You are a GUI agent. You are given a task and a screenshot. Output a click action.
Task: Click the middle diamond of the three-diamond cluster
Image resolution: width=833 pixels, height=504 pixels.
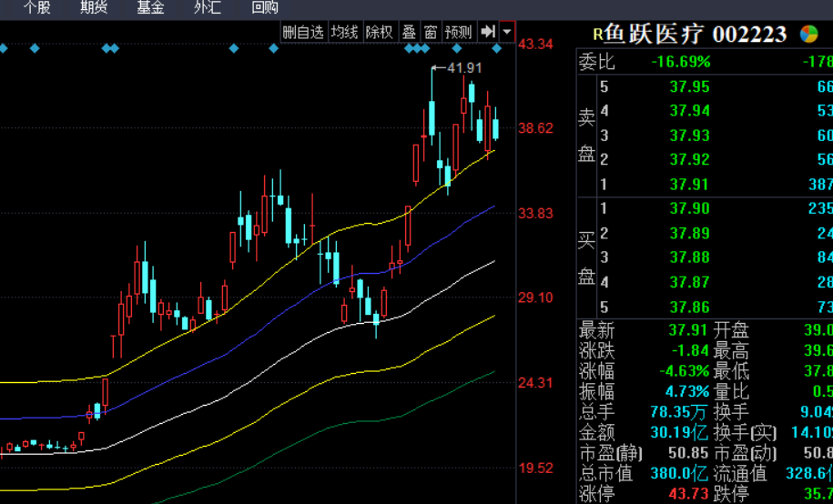tap(417, 49)
